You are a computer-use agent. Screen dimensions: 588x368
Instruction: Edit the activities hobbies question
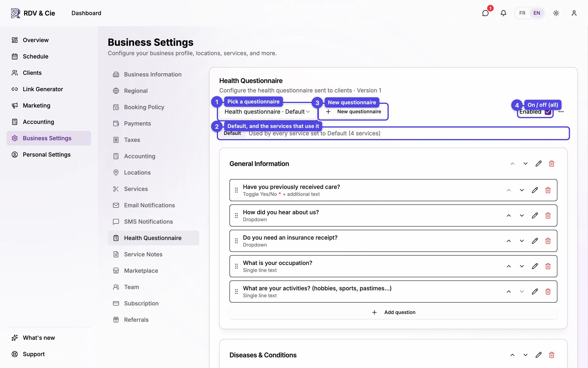[535, 292]
